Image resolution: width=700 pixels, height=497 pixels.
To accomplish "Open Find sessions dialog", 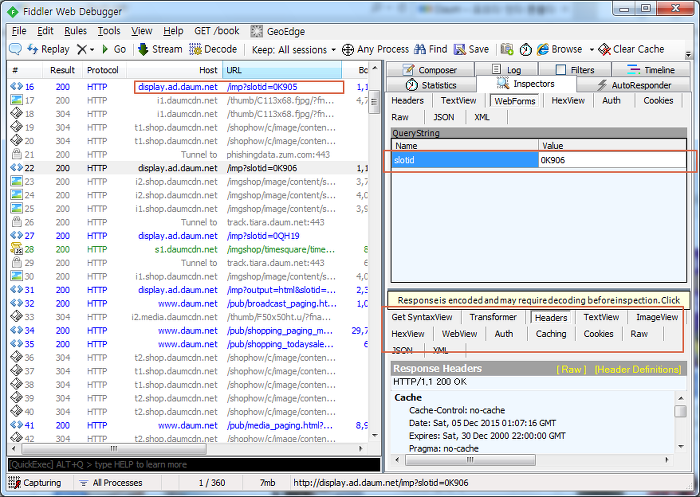I will (431, 49).
